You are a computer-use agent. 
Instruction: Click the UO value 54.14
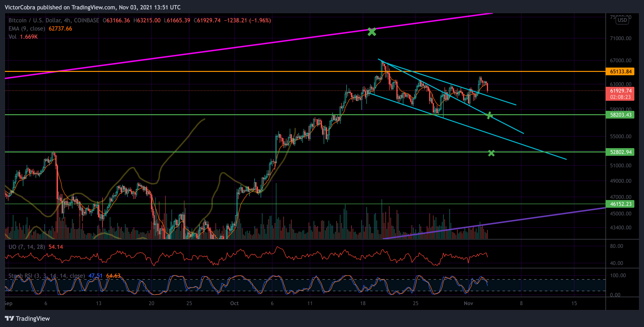pos(56,247)
